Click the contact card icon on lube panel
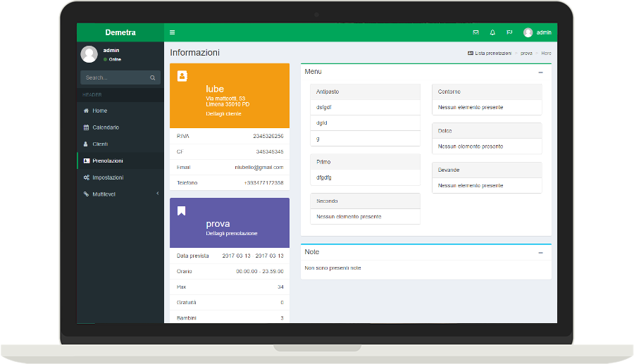Viewport: 634px width, 364px height. point(182,76)
